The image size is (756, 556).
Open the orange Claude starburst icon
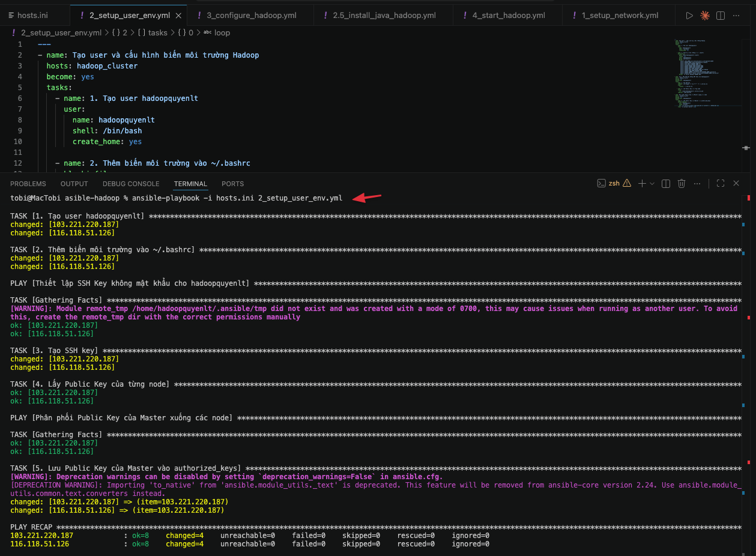click(705, 15)
